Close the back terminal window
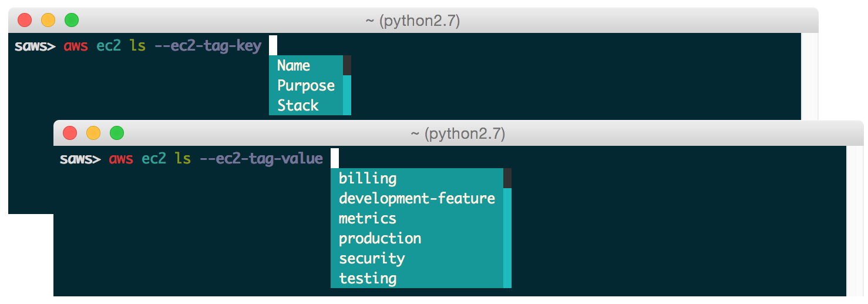 coord(25,21)
